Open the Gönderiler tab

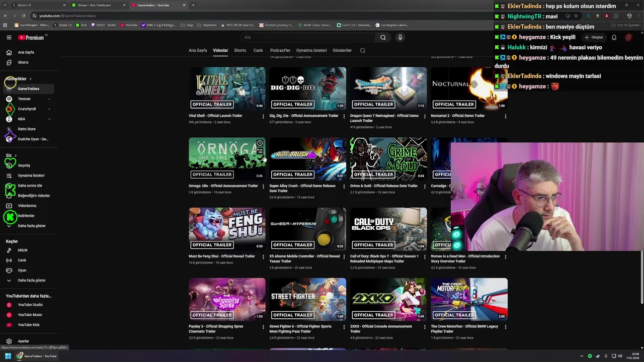click(342, 50)
